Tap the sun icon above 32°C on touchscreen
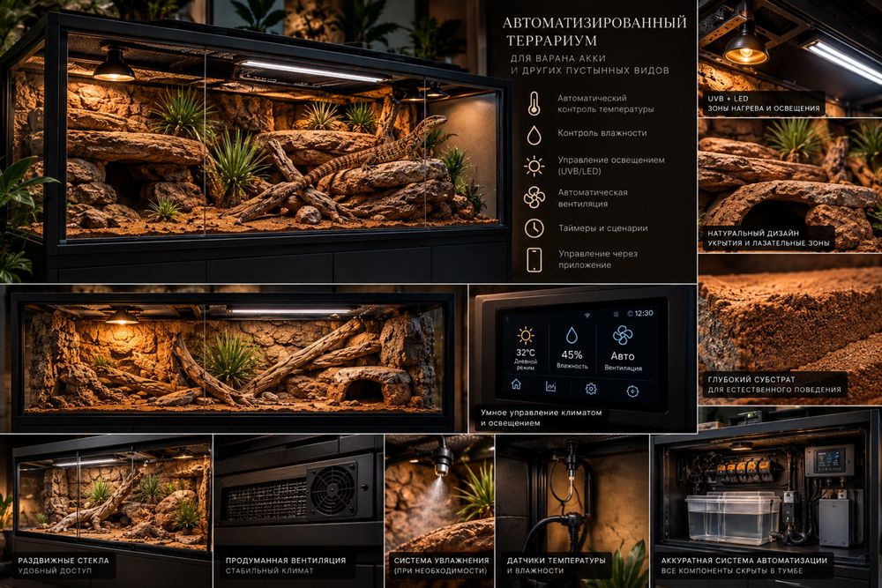 [x=526, y=336]
